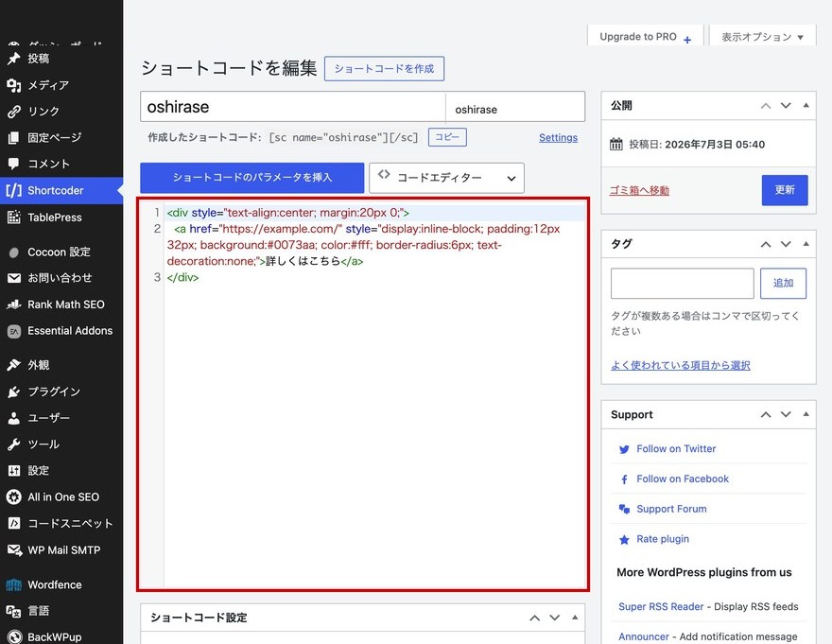Click the oshirase slug field
This screenshot has height=644, width=832.
pos(515,108)
